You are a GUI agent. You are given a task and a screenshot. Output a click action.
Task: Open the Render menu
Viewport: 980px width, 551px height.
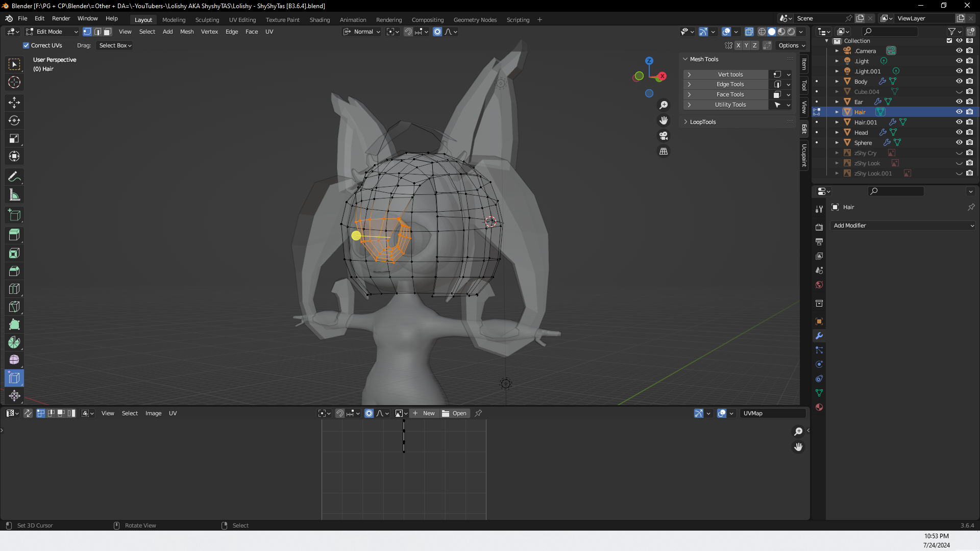[61, 18]
